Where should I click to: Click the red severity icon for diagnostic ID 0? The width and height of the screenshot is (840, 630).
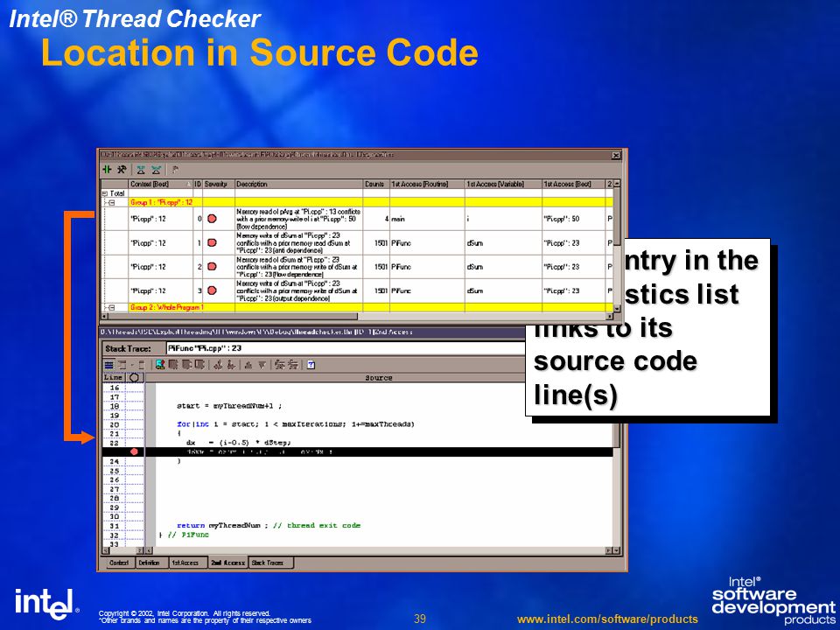click(212, 219)
